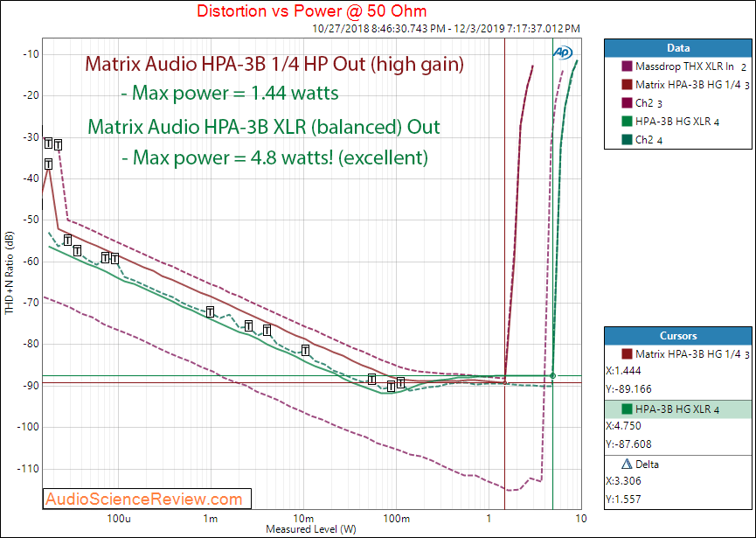
Task: Click the red cursor dot at 1.444 W
Action: click(x=505, y=382)
